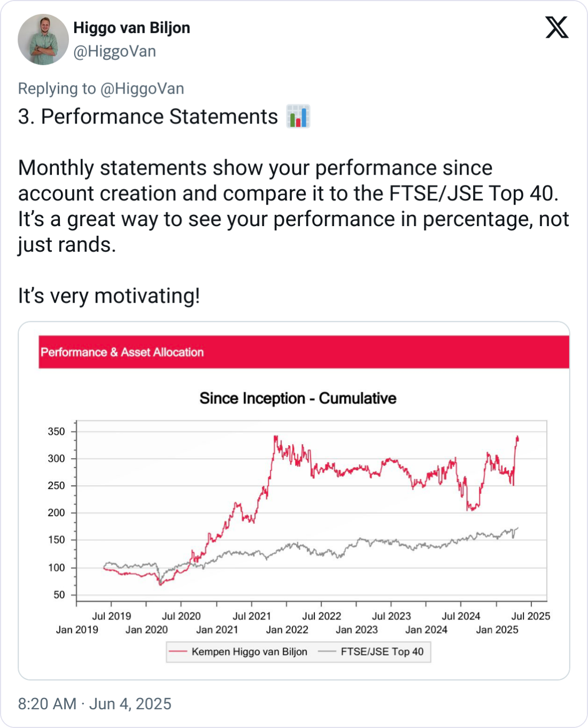The height and width of the screenshot is (728, 588).
Task: Click the display name Higgo van Biljon
Action: (x=131, y=28)
